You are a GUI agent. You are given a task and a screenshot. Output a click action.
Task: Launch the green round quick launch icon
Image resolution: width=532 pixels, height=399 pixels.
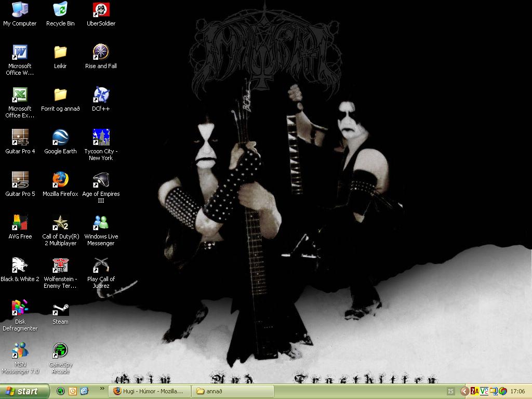click(x=61, y=391)
